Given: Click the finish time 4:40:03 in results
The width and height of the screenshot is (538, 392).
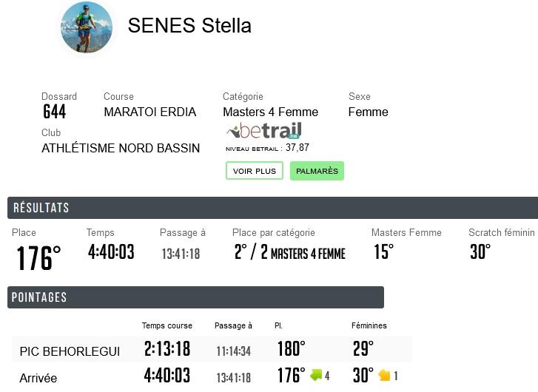Looking at the screenshot, I should (111, 251).
